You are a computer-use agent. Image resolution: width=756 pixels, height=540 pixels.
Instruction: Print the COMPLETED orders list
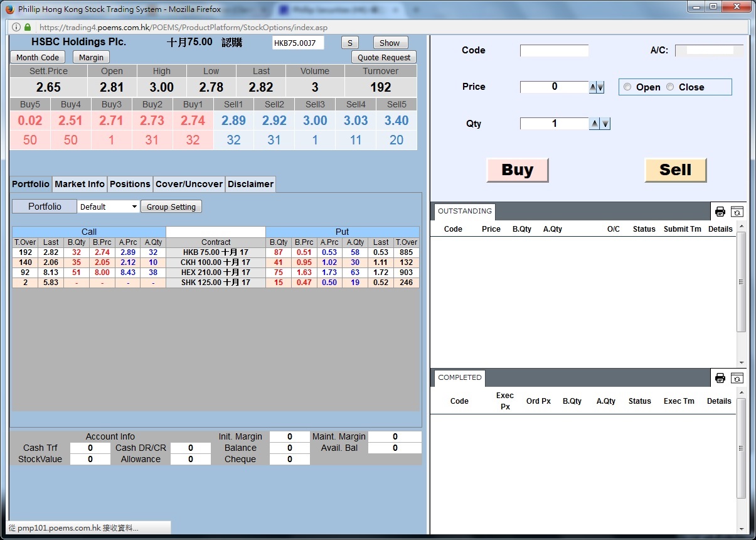(720, 378)
